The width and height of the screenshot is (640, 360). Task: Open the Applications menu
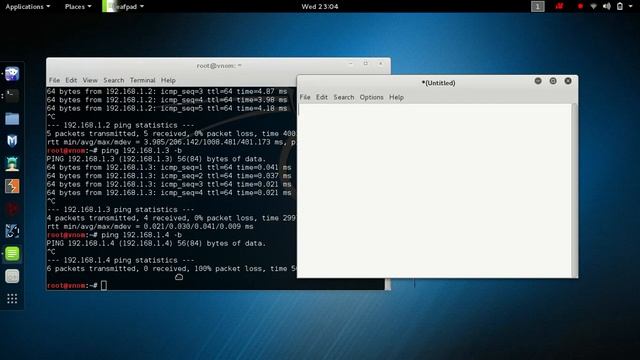point(27,7)
